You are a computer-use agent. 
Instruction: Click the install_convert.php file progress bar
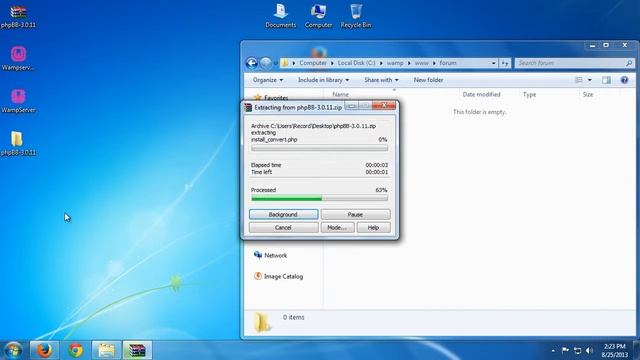319,148
